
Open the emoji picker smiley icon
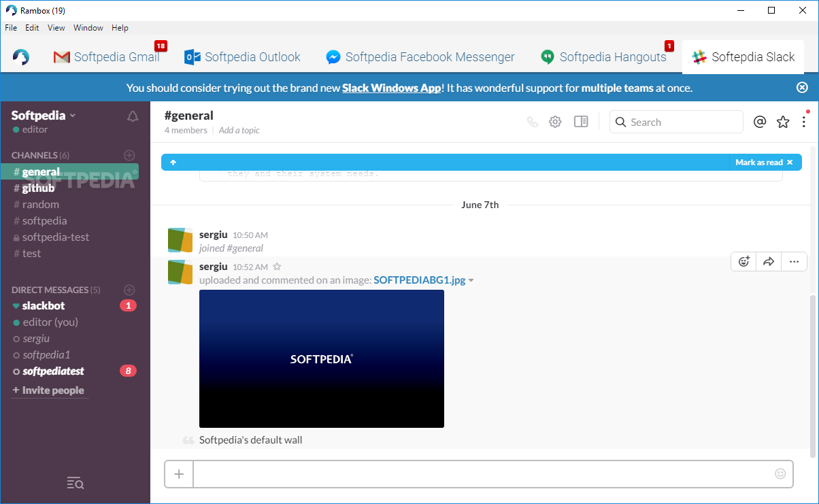tap(780, 473)
